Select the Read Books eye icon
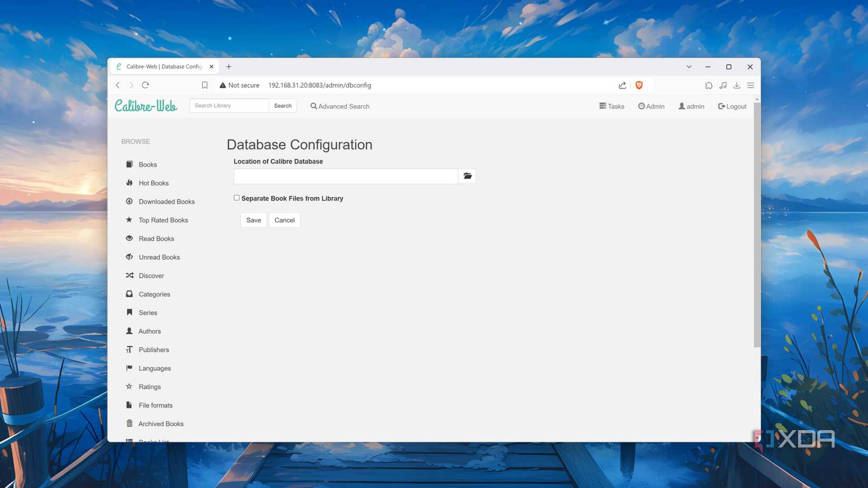 pyautogui.click(x=129, y=238)
